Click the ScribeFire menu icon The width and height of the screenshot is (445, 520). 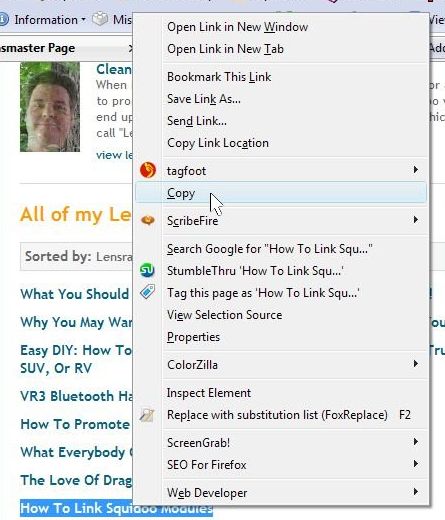(148, 220)
